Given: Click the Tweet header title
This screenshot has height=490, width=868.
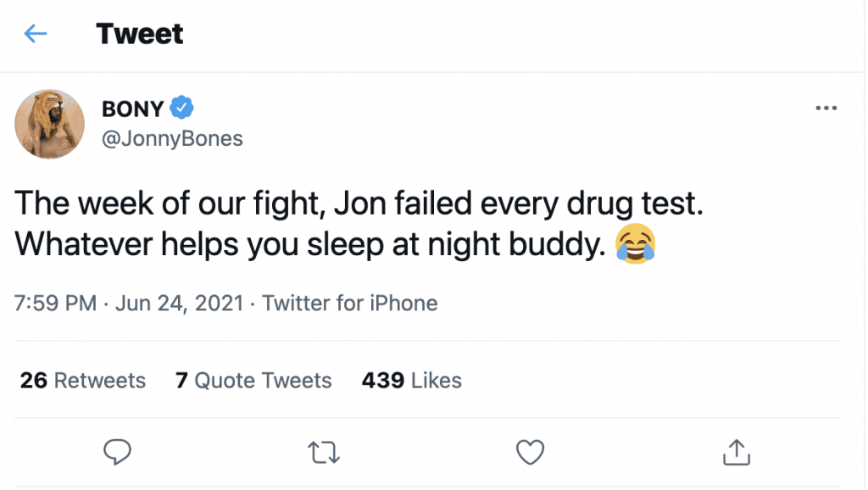Looking at the screenshot, I should coord(140,34).
